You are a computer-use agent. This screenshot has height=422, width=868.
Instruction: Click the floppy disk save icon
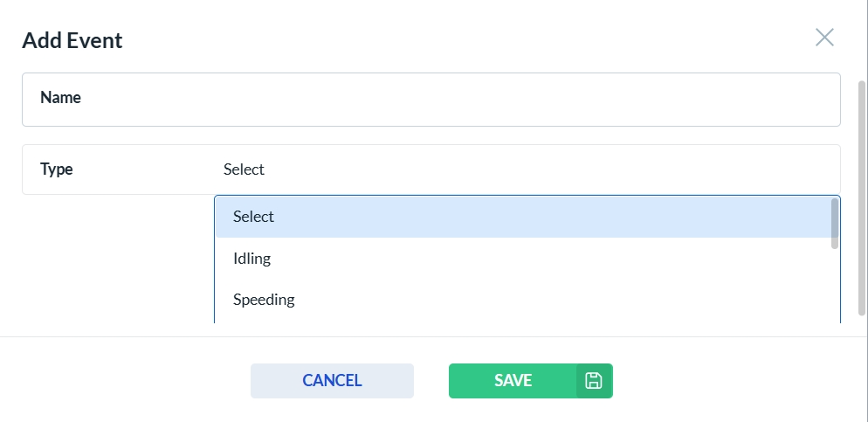click(x=594, y=381)
